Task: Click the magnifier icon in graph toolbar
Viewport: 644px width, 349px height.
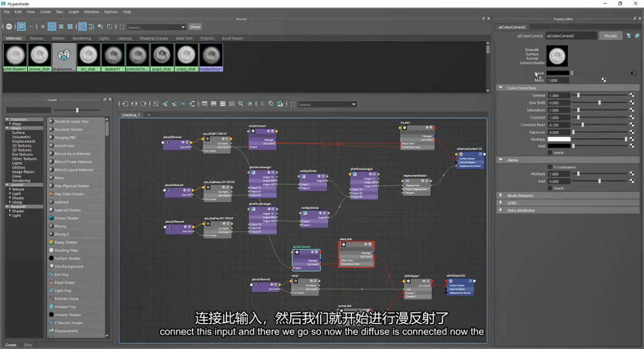Action: pyautogui.click(x=240, y=104)
